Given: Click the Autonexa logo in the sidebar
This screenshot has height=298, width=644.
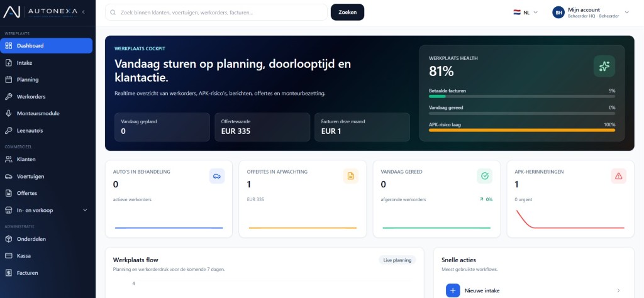Looking at the screenshot, I should pyautogui.click(x=40, y=12).
